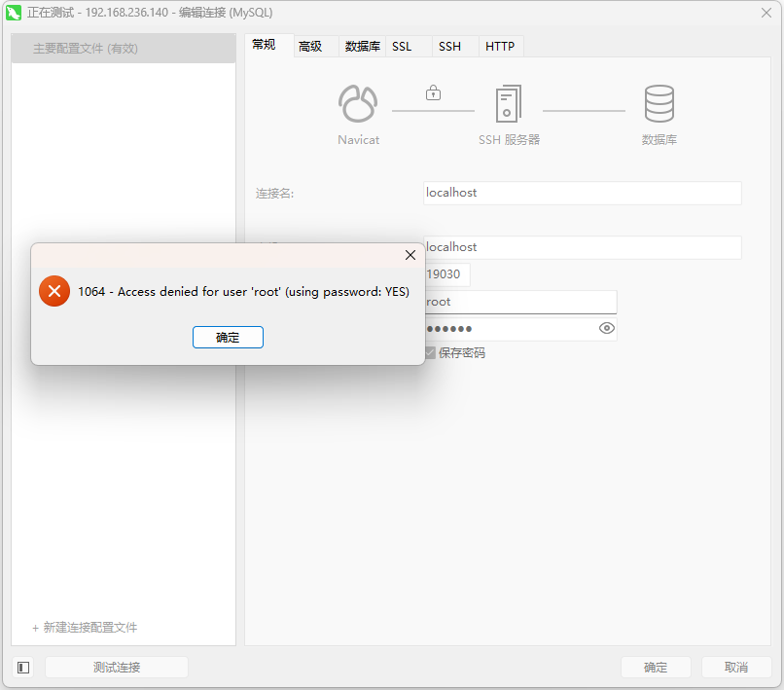The width and height of the screenshot is (784, 690).
Task: Click the Navicat app icon in title bar
Action: [14, 13]
